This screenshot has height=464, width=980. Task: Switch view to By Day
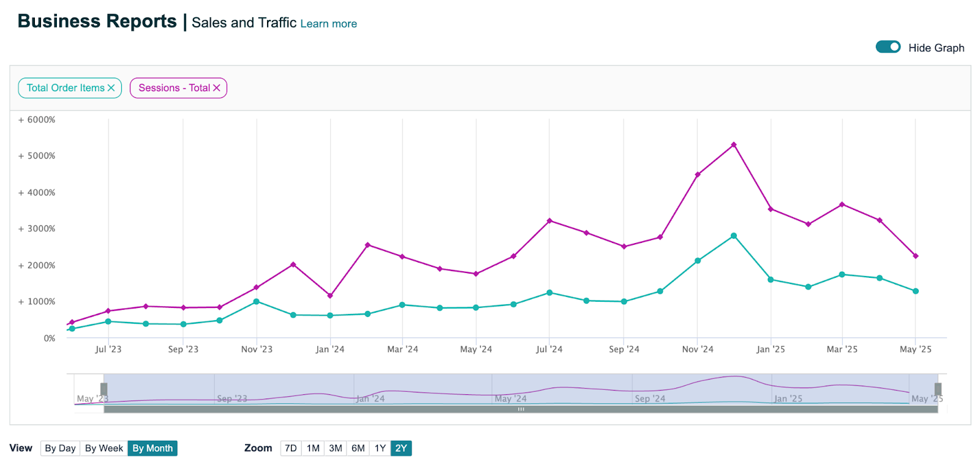coord(60,448)
